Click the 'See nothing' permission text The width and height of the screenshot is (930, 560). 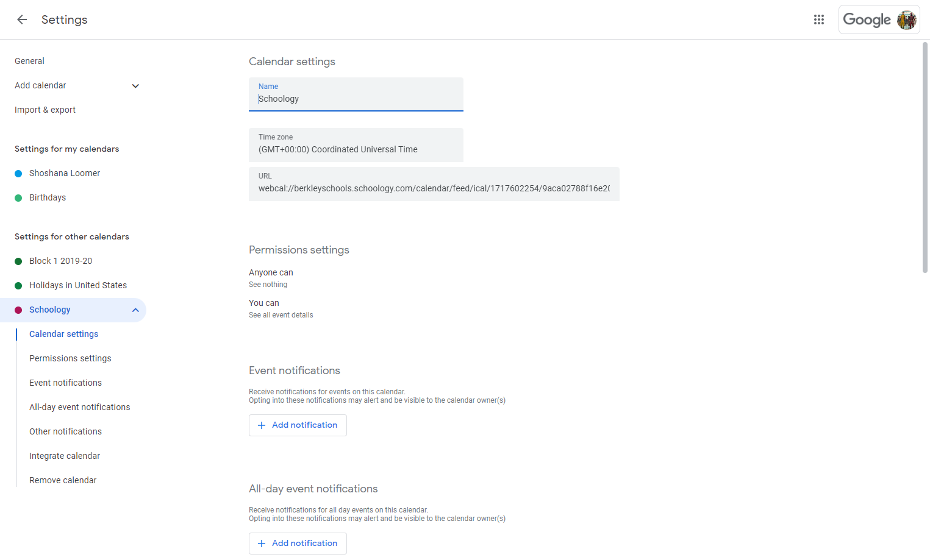(268, 285)
